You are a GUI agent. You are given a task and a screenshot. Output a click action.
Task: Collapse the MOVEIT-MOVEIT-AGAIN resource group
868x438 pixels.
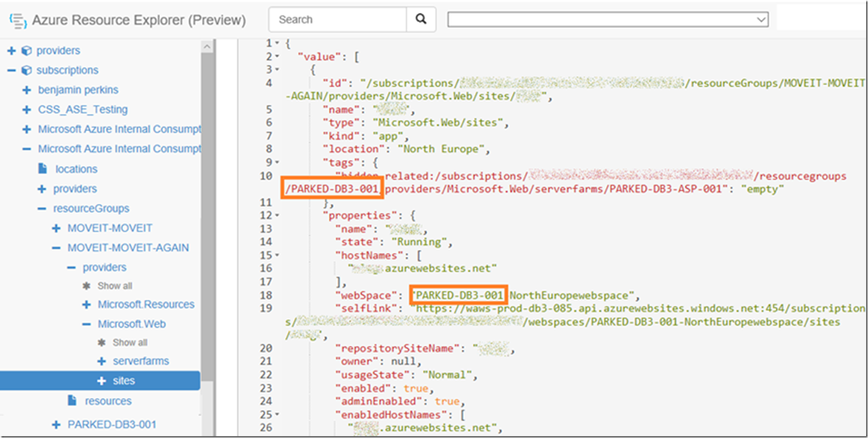56,248
